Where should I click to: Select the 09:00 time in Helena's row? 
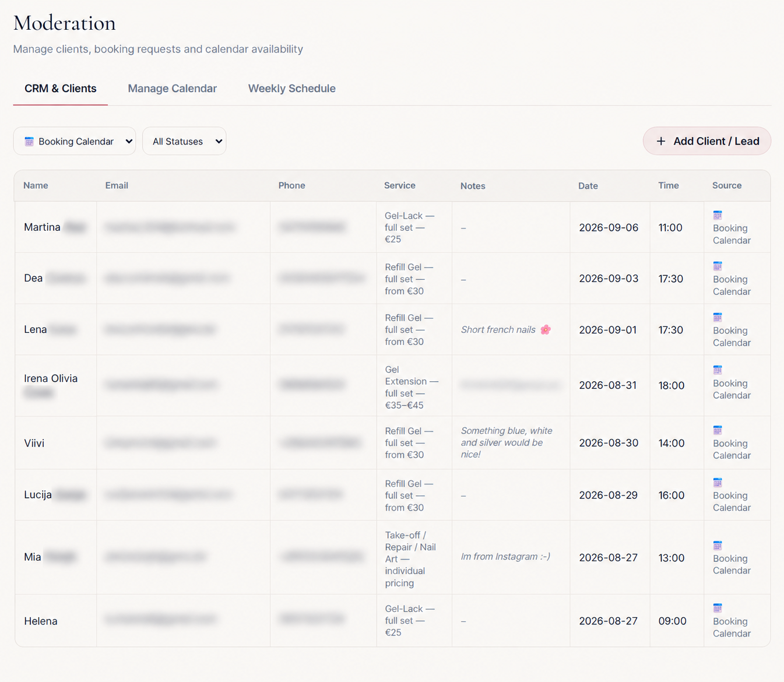point(673,621)
